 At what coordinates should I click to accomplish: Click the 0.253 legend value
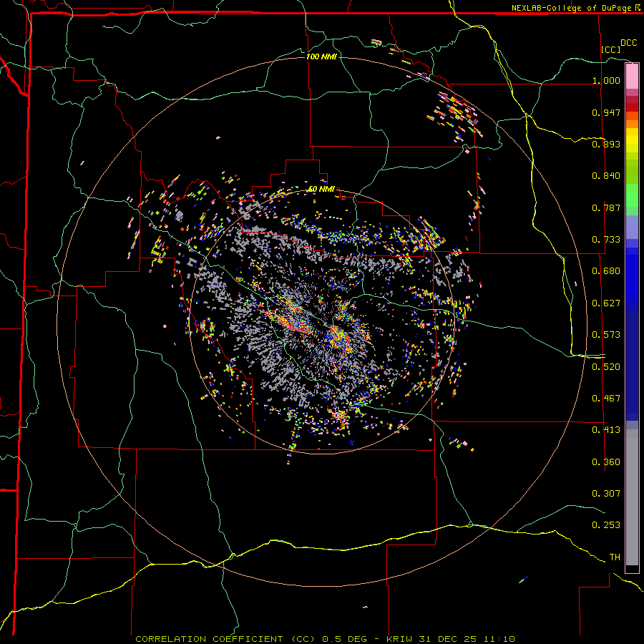[606, 525]
